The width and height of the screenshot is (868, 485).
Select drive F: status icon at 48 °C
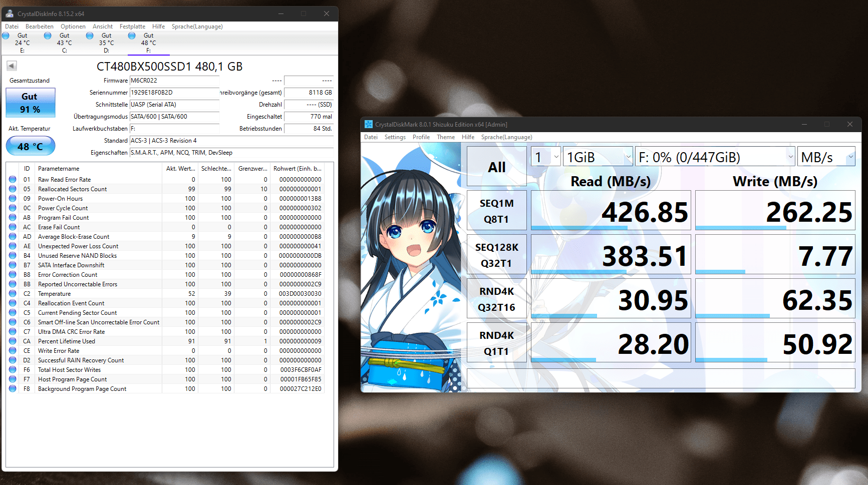(x=132, y=36)
